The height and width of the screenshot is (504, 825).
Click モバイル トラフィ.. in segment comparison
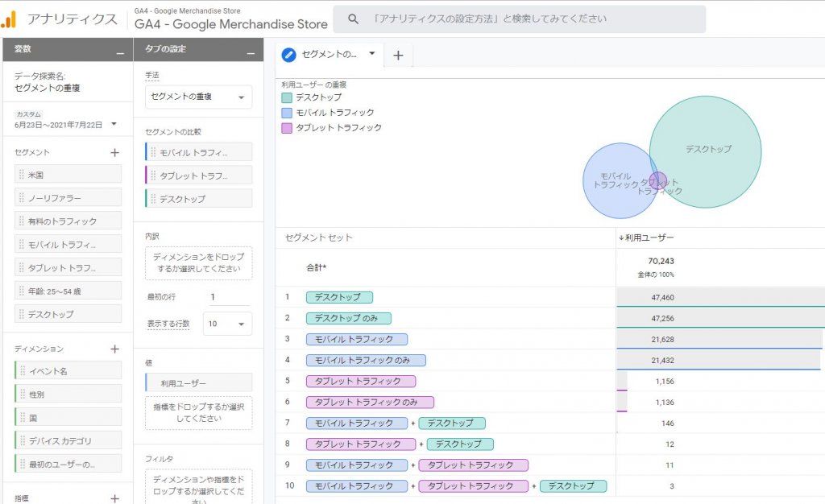(x=198, y=152)
